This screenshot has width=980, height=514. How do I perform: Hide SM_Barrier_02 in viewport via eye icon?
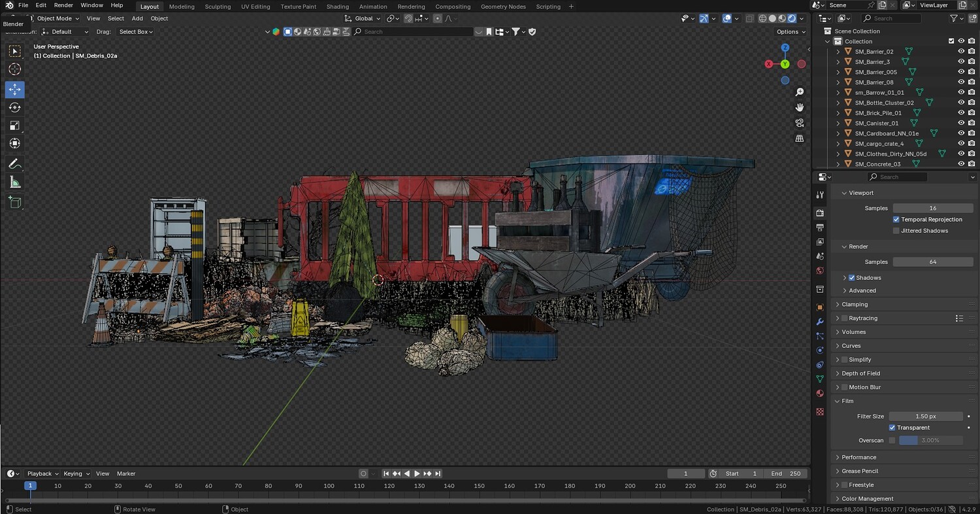coord(961,52)
